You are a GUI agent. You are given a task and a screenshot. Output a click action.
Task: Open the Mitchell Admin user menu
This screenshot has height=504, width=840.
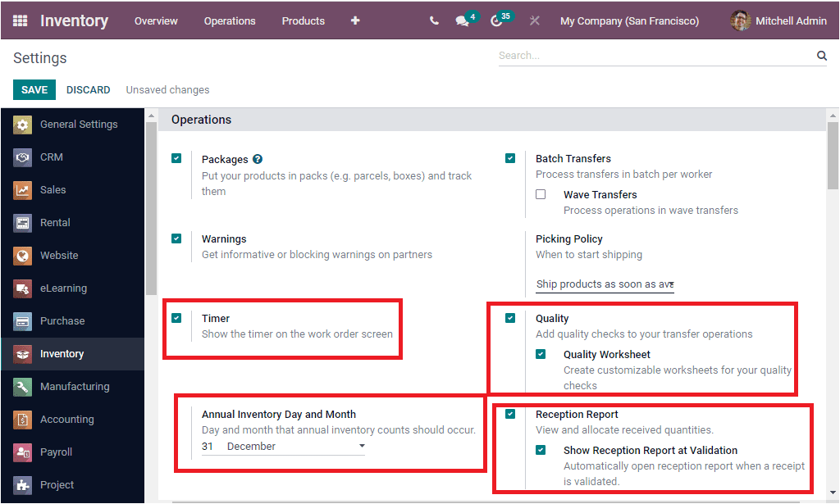coord(787,20)
